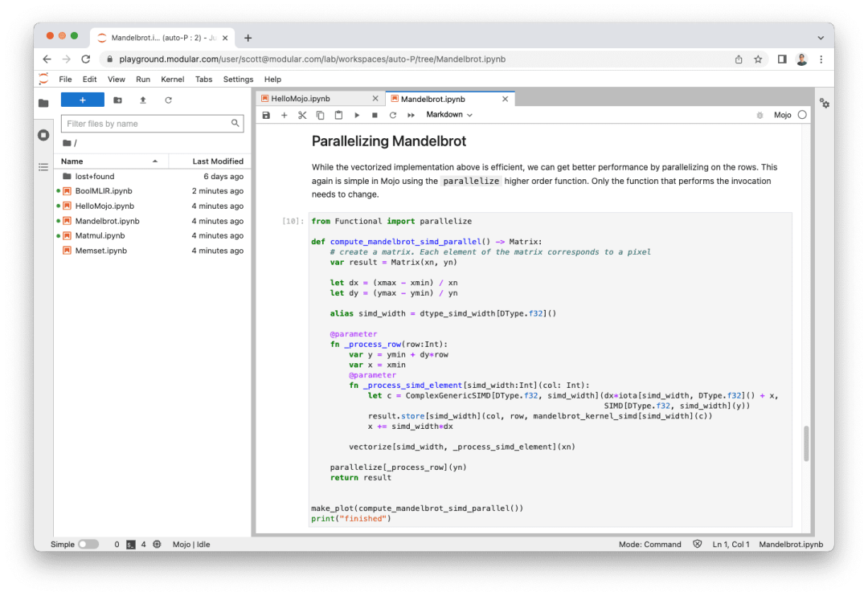
Task: Cut the selected cell with scissors icon
Action: pyautogui.click(x=302, y=115)
